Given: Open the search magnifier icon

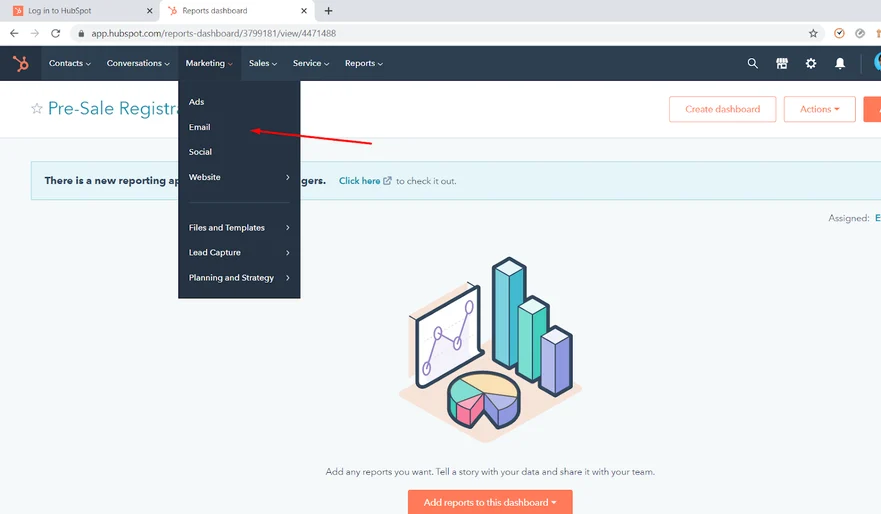Looking at the screenshot, I should point(752,63).
